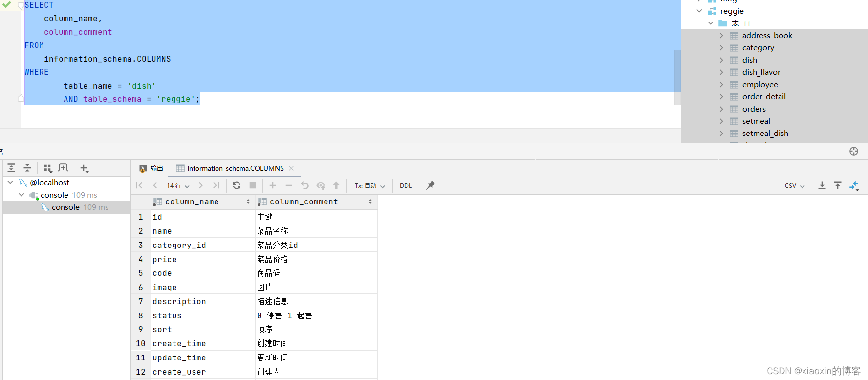Open the group-by options icon in services toolbar

tap(47, 168)
